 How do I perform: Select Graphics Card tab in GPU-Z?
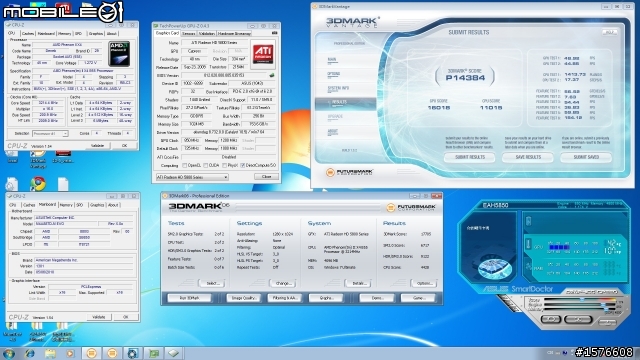coord(167,33)
